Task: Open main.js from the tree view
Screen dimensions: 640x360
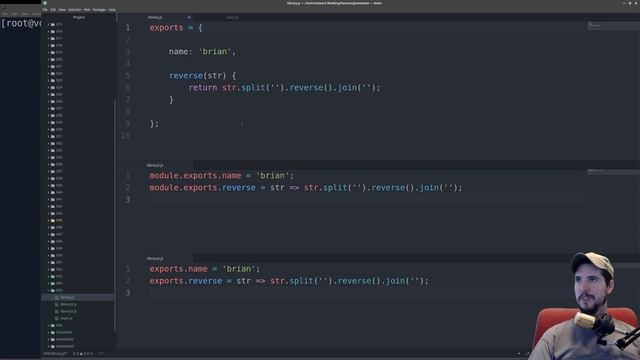Action: [x=66, y=318]
